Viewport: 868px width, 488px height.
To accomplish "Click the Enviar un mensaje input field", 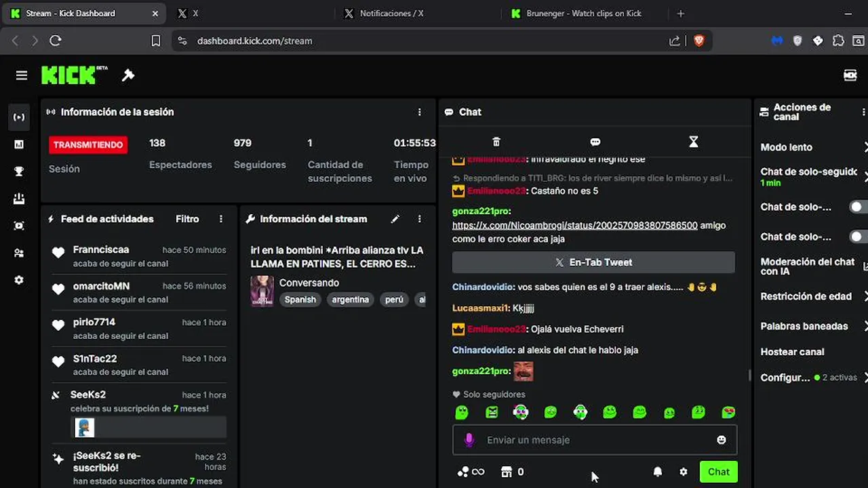I will 595,440.
